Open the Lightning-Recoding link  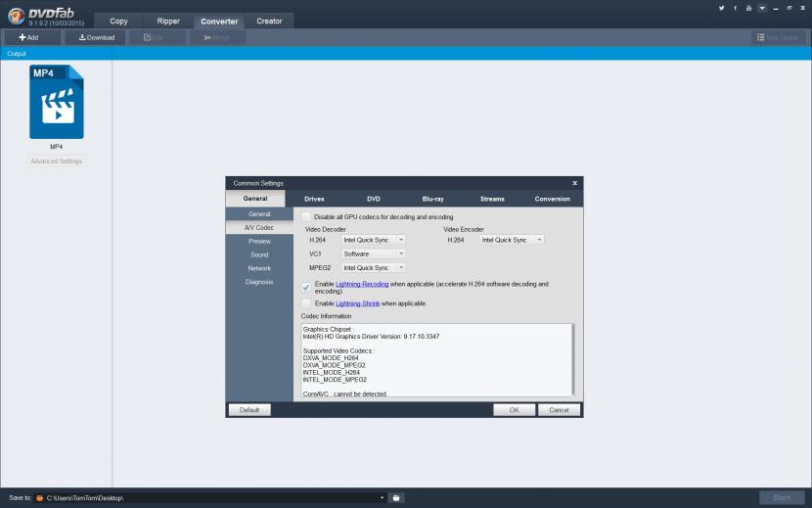point(362,284)
